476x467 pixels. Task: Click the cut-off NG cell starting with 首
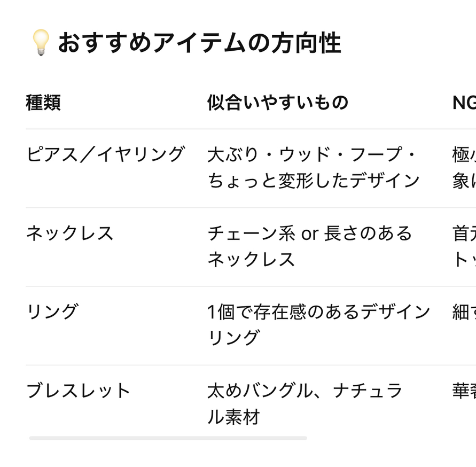[x=463, y=246]
